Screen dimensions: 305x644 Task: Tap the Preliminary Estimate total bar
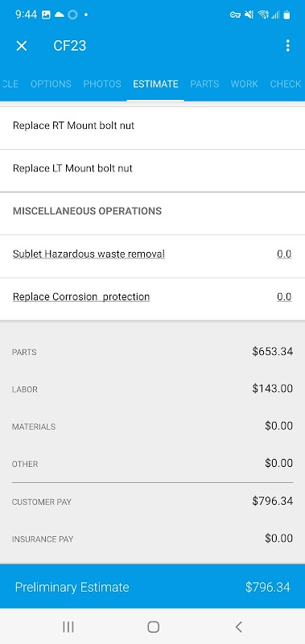coord(152,587)
